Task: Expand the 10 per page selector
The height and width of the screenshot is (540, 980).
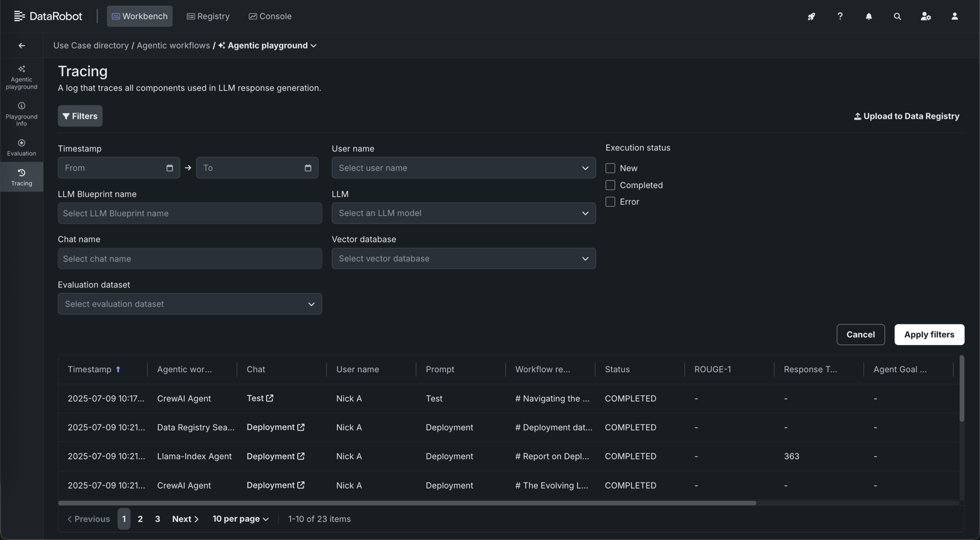Action: tap(240, 519)
